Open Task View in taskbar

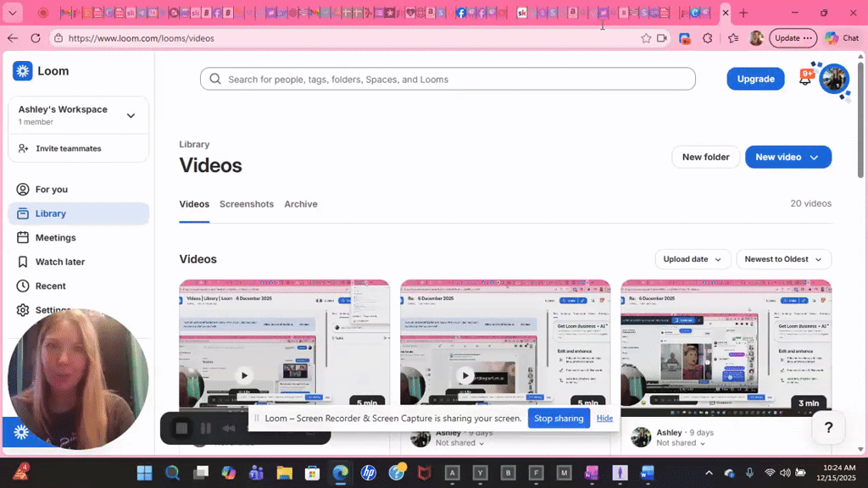click(x=201, y=473)
